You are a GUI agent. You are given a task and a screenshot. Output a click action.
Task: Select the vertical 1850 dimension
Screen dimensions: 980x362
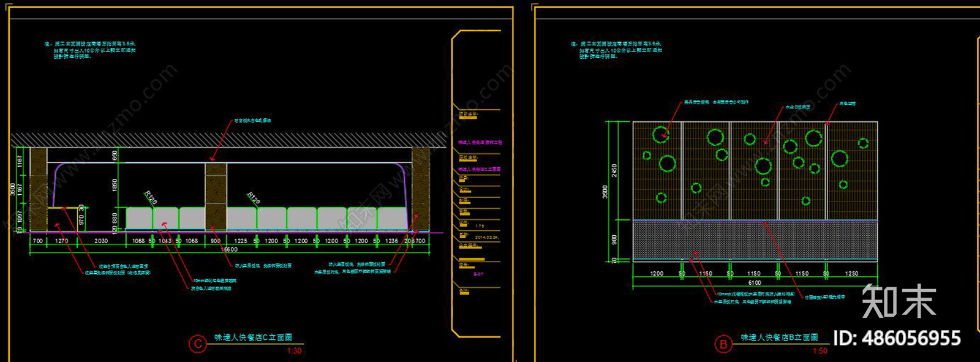(115, 184)
